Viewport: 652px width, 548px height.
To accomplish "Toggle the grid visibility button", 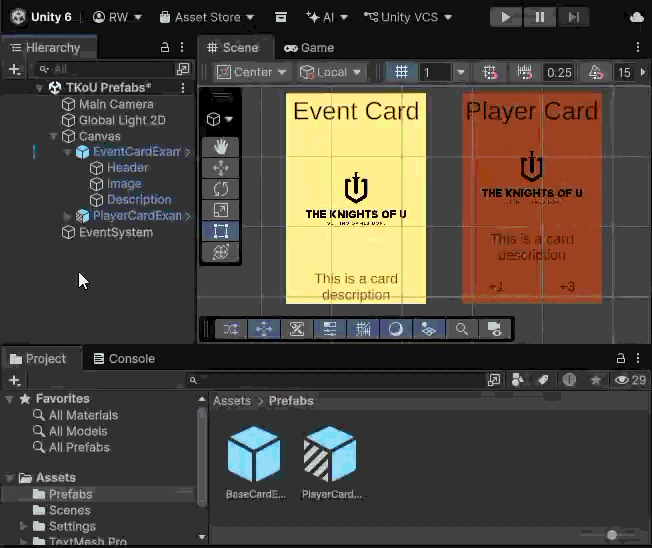I will (401, 72).
